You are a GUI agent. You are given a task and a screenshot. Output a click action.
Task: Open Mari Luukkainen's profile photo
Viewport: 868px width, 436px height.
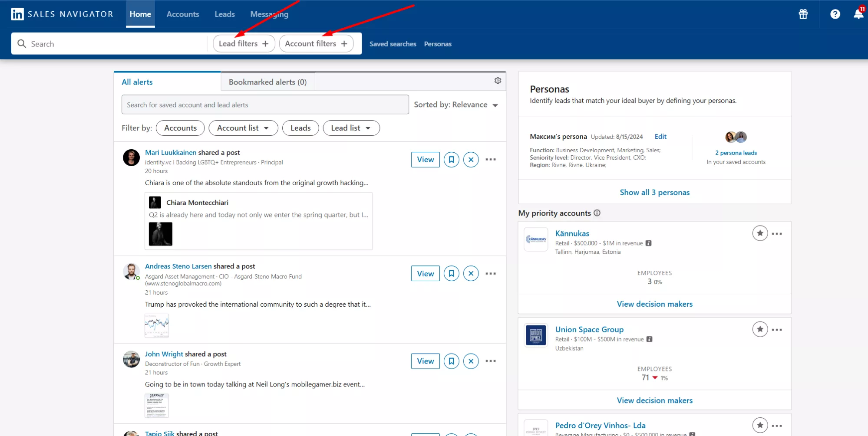click(131, 157)
